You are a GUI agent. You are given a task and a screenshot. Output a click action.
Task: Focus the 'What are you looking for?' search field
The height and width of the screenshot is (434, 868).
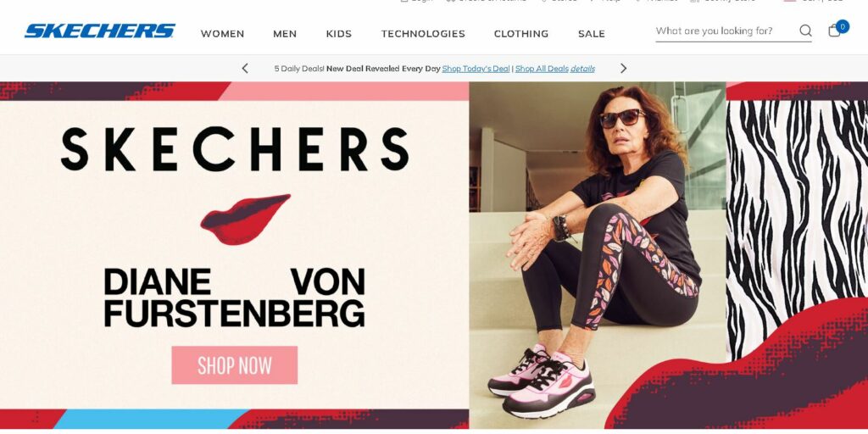pos(726,31)
